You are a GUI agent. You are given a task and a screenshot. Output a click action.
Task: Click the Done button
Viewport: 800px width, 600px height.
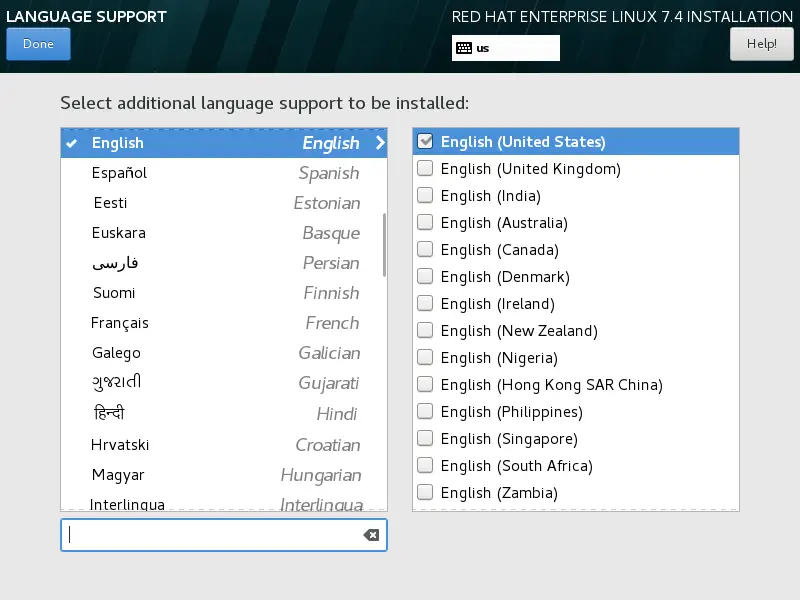pos(38,44)
